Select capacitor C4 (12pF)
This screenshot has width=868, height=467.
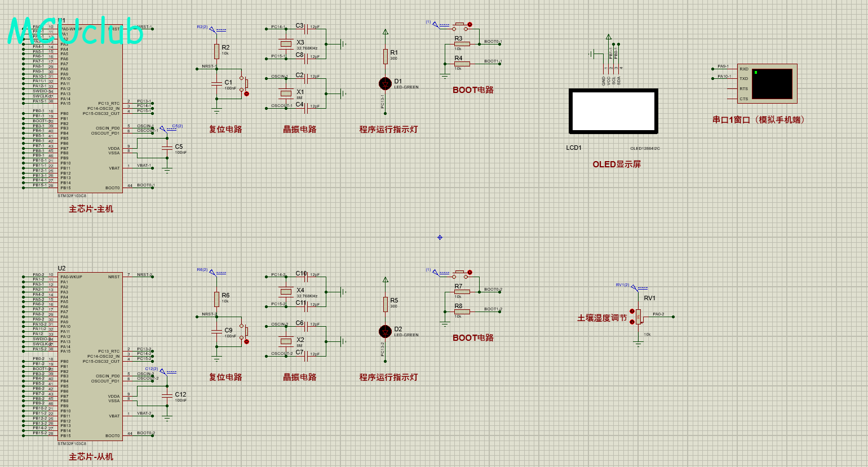[x=305, y=107]
